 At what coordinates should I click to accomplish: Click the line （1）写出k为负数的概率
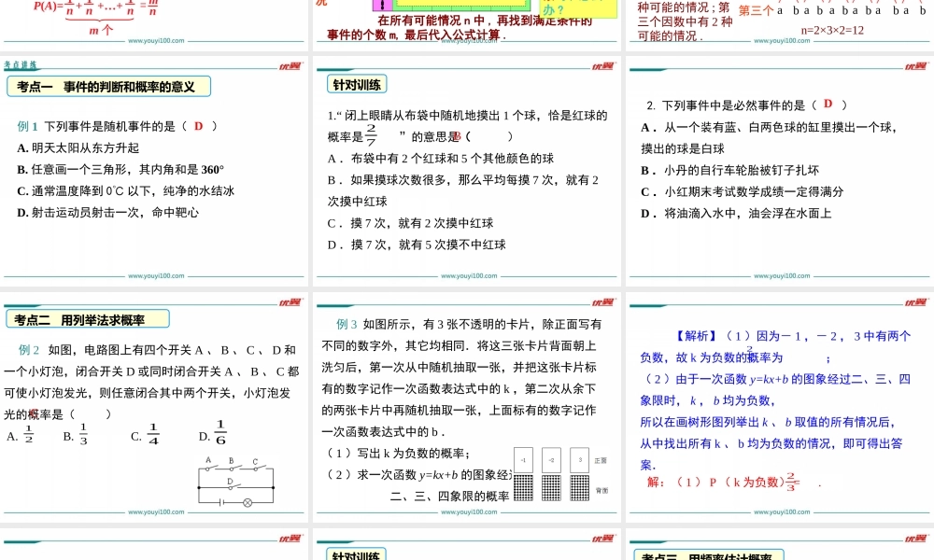point(397,454)
